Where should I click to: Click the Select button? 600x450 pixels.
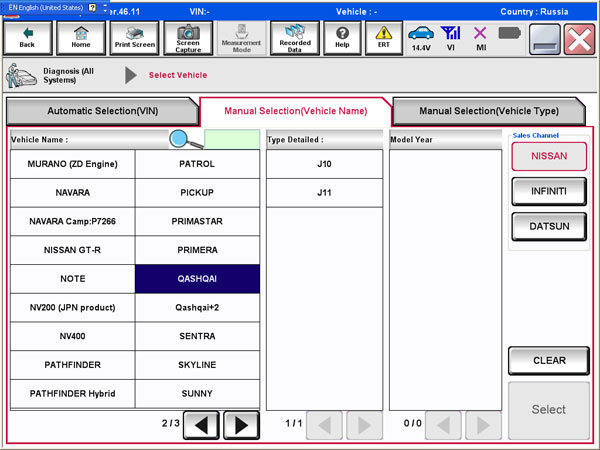point(549,410)
